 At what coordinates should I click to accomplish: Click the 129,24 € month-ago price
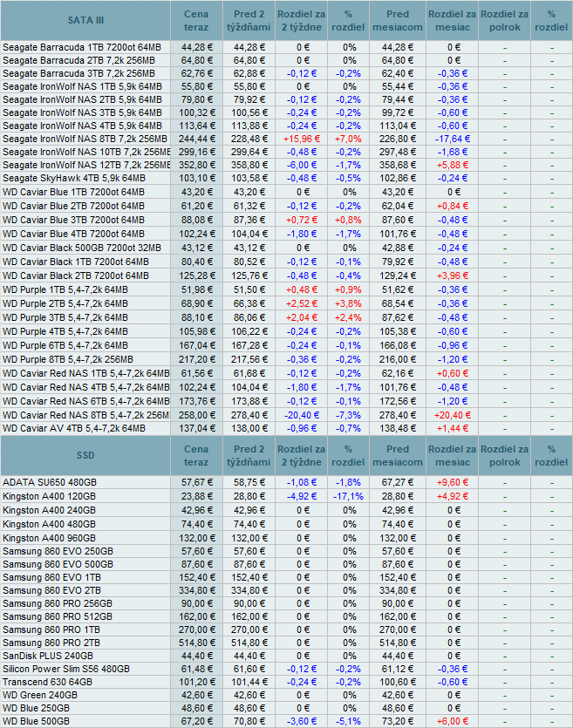398,276
